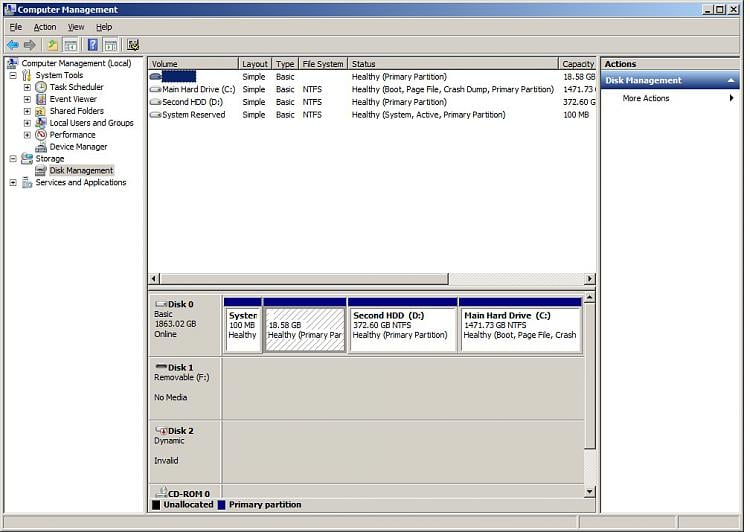Select the 'Healthy (System, Active, Primary Partition)' status cell
This screenshot has width=750, height=532.
[x=429, y=115]
